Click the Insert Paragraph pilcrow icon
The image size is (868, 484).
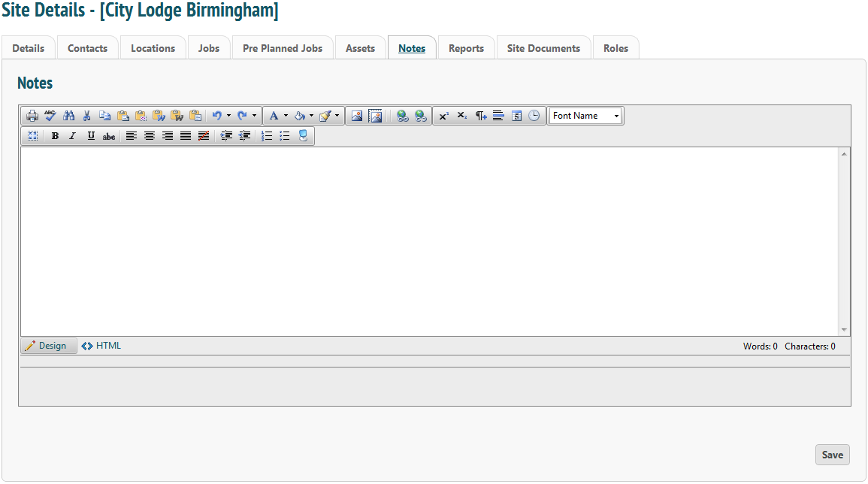pyautogui.click(x=480, y=116)
